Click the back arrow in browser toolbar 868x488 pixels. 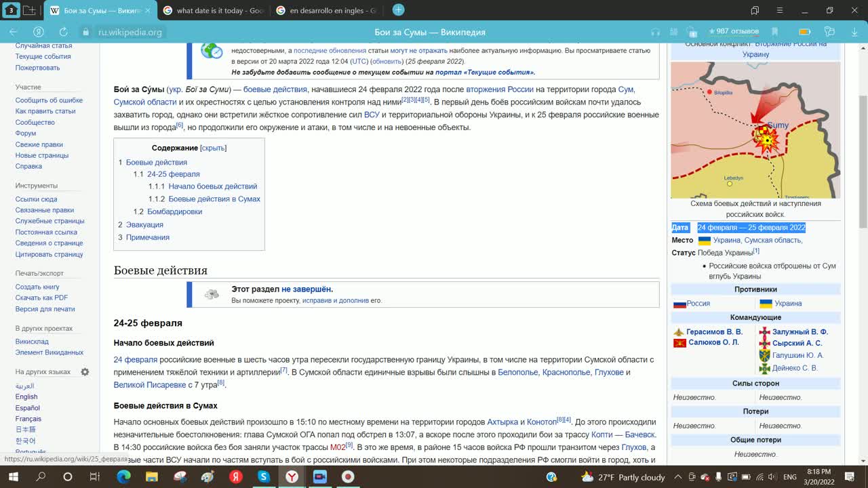pos(14,32)
